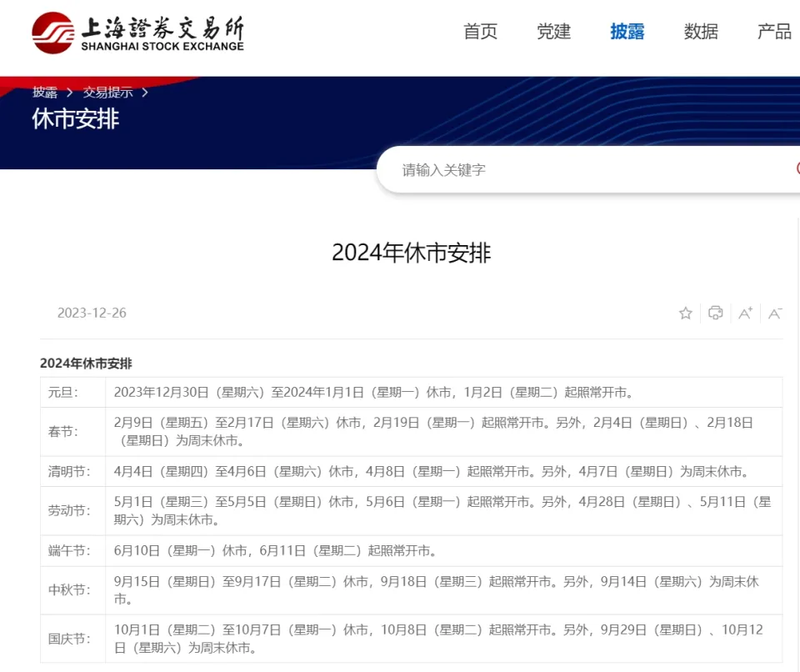Focus the 请输入关键字 search field

[x=583, y=170]
